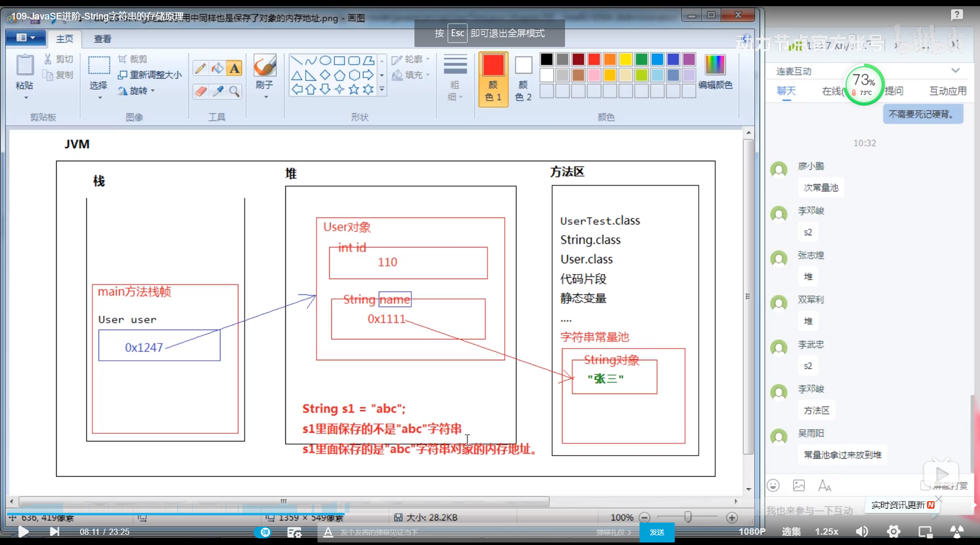Open the 弹幕礼仪 link
Viewport: 980px width, 545px height.
point(613,532)
